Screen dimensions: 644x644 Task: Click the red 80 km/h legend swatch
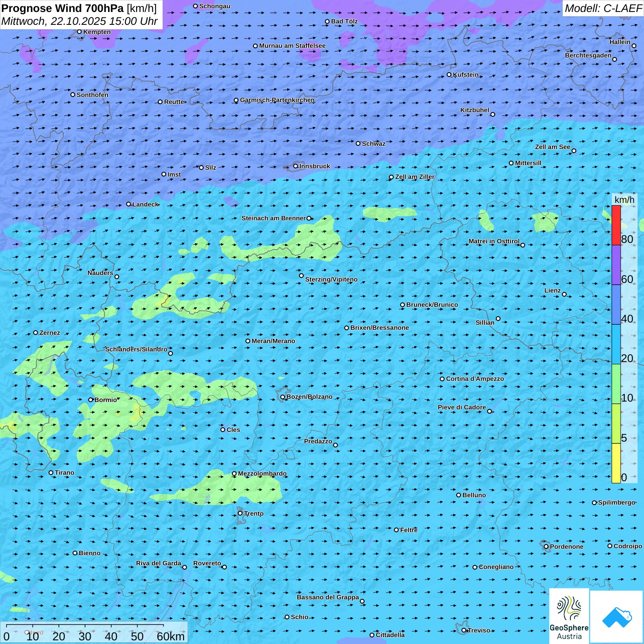tap(616, 225)
